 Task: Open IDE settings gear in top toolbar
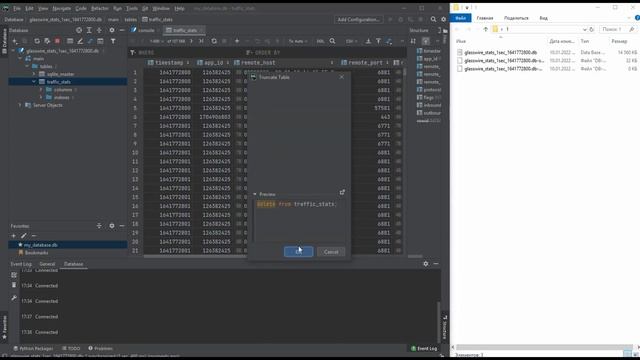coord(444,19)
